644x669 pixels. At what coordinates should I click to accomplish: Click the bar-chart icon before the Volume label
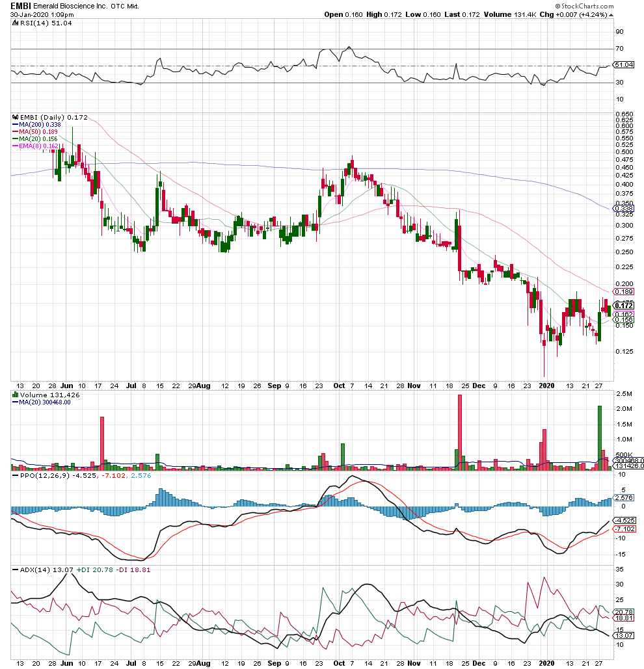point(15,395)
